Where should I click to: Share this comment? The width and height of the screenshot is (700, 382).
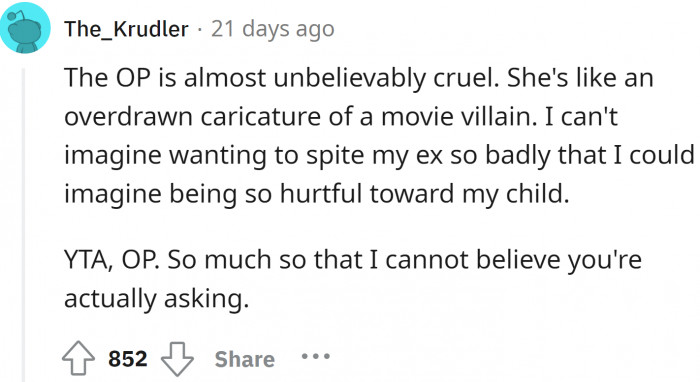pyautogui.click(x=245, y=359)
